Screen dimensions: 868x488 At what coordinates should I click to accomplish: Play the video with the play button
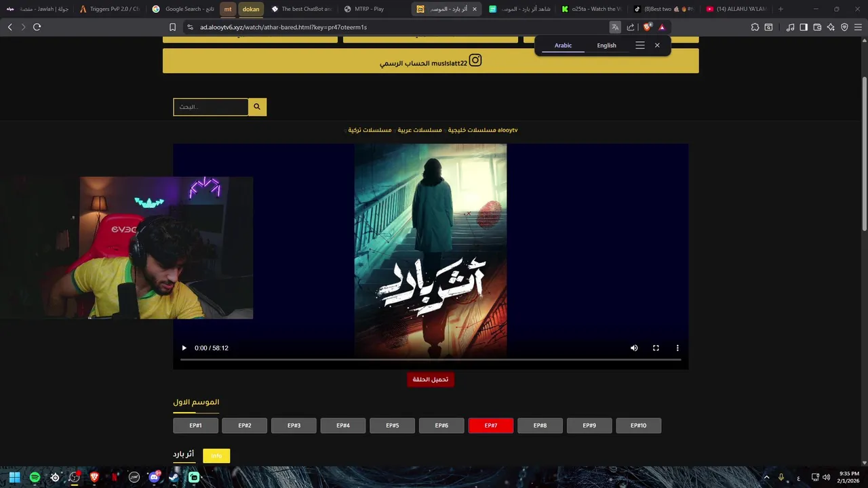[x=184, y=348]
